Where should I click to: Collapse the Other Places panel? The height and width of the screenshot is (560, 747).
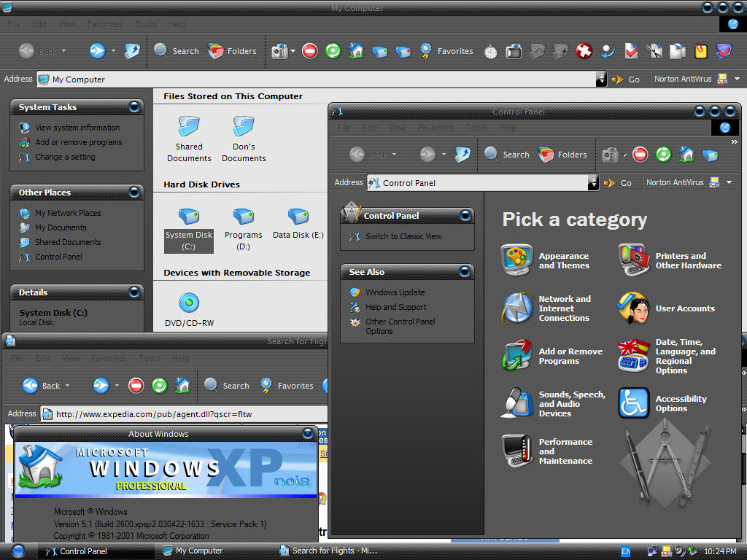tap(134, 192)
